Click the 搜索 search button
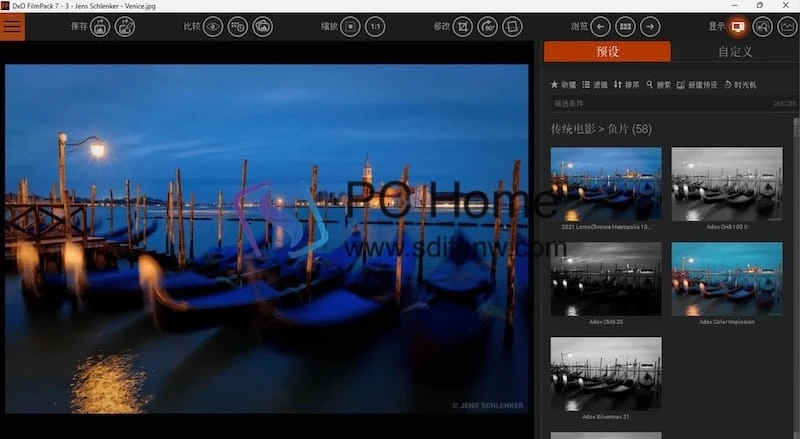This screenshot has height=439, width=800. click(659, 85)
